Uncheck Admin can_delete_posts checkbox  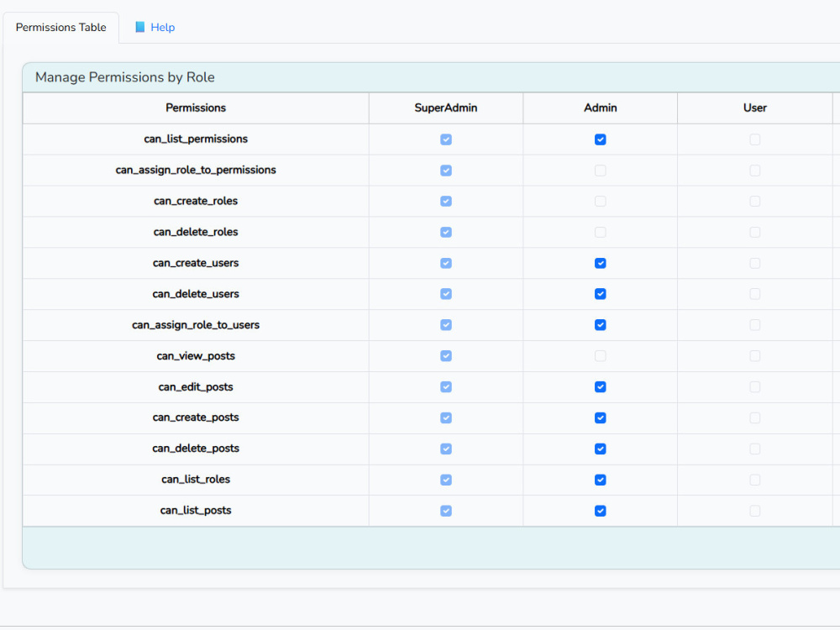tap(600, 449)
